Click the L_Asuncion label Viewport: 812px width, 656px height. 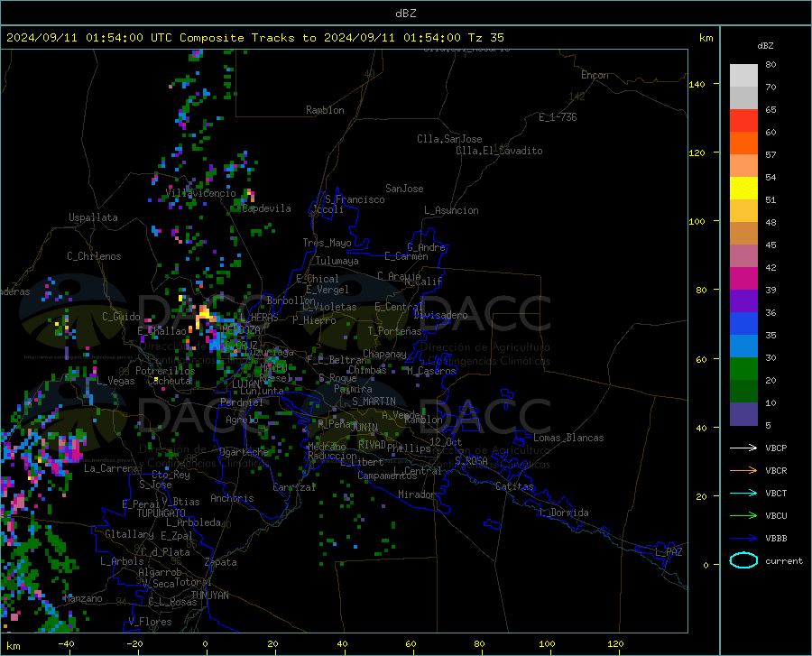[x=451, y=210]
